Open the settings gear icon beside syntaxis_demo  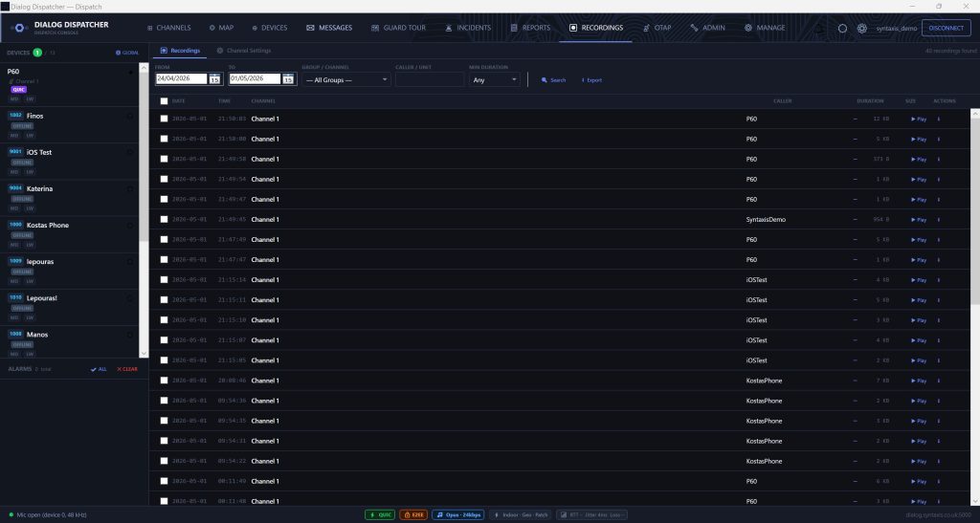862,28
